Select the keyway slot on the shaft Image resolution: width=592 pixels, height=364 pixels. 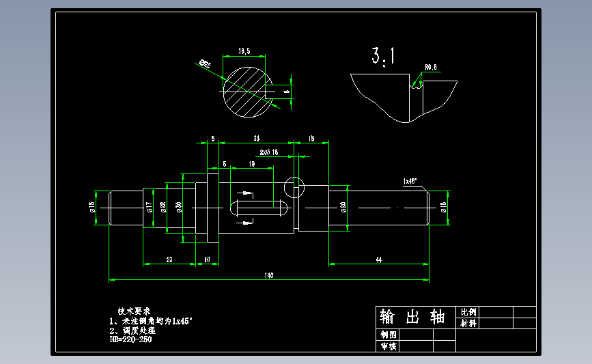[x=259, y=208]
